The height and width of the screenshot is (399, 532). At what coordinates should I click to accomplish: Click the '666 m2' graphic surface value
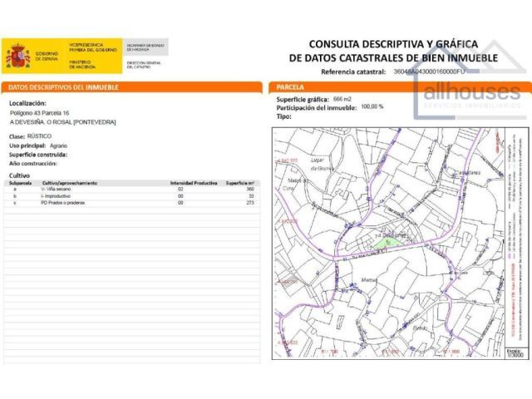342,99
